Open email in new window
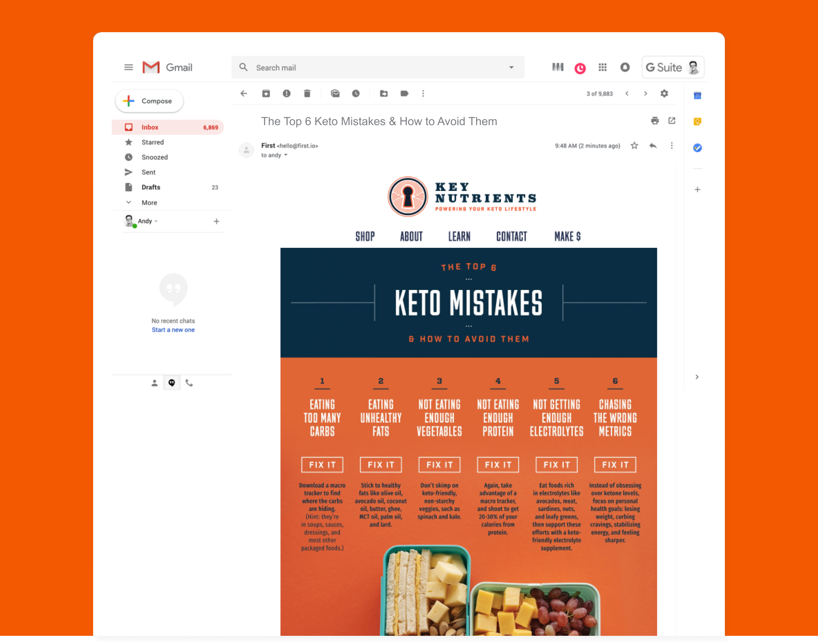The width and height of the screenshot is (818, 644). pyautogui.click(x=672, y=121)
